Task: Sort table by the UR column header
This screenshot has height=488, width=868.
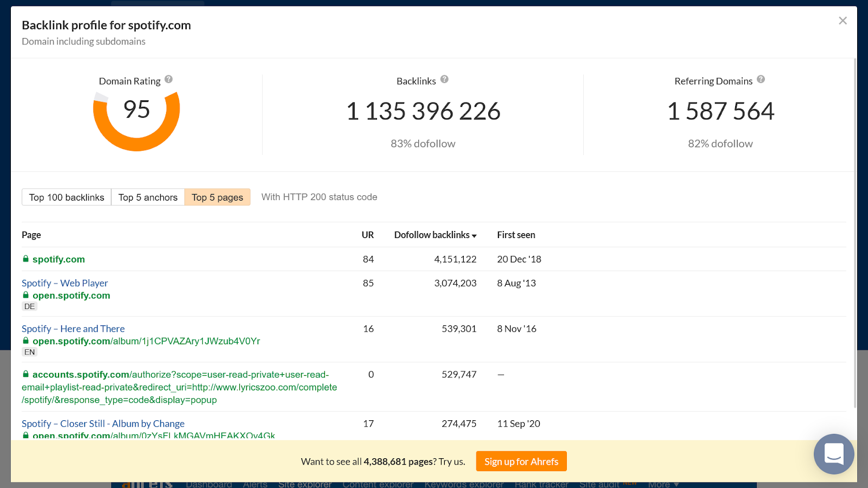Action: pos(368,235)
